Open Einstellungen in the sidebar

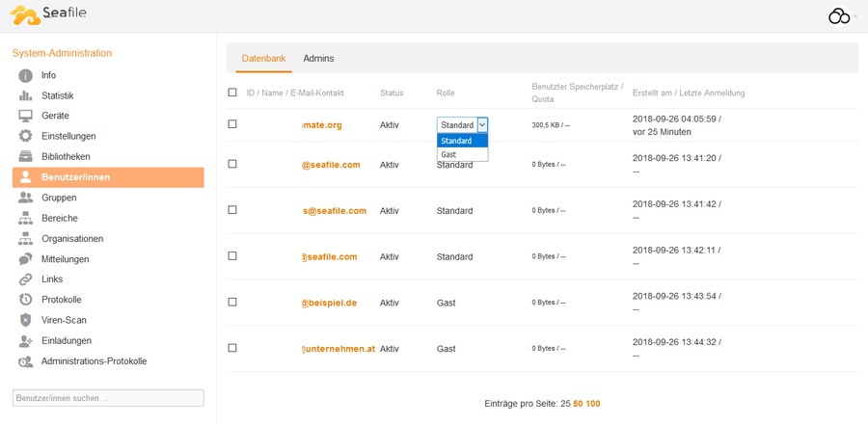68,136
